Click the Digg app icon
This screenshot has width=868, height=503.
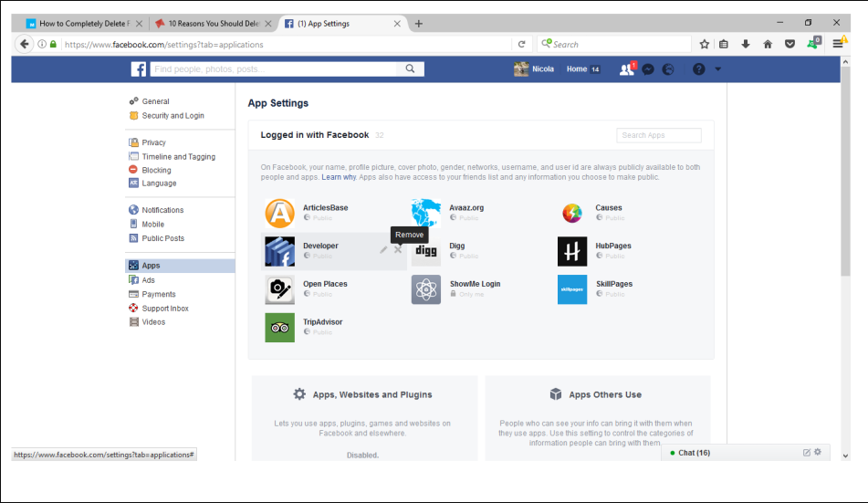pos(426,252)
